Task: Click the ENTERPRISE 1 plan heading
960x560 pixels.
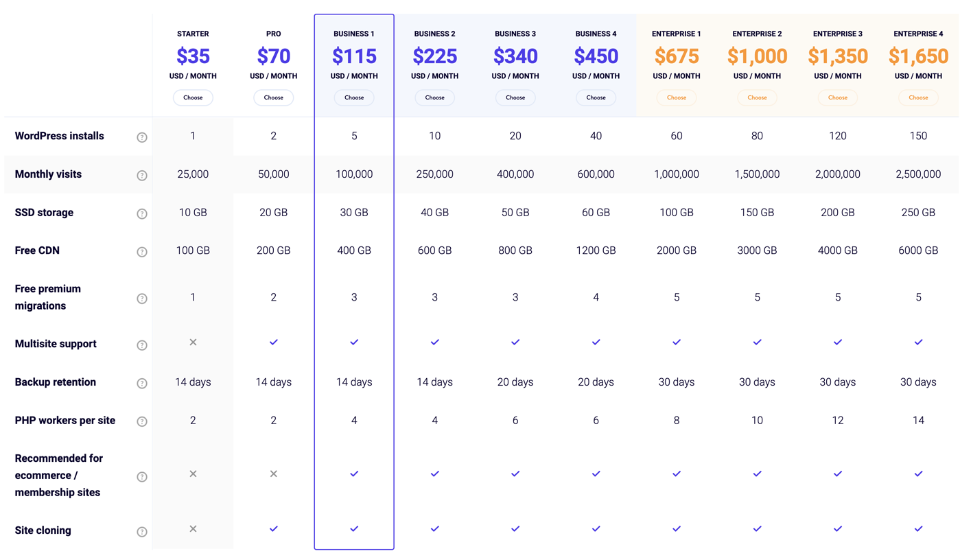Action: click(677, 34)
